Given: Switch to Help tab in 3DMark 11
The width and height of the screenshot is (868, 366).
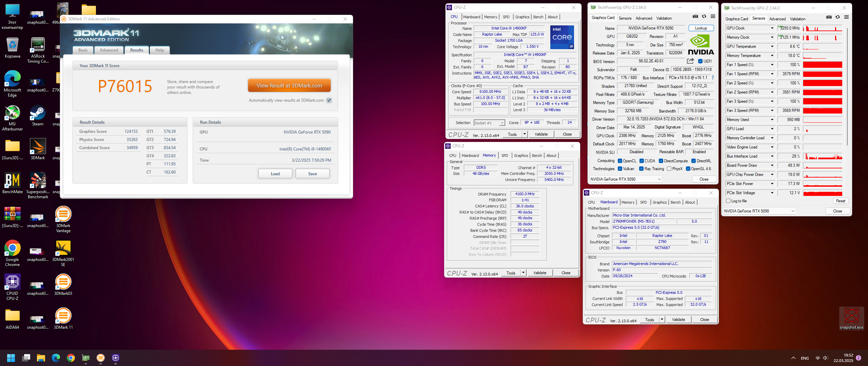Looking at the screenshot, I should coord(160,50).
